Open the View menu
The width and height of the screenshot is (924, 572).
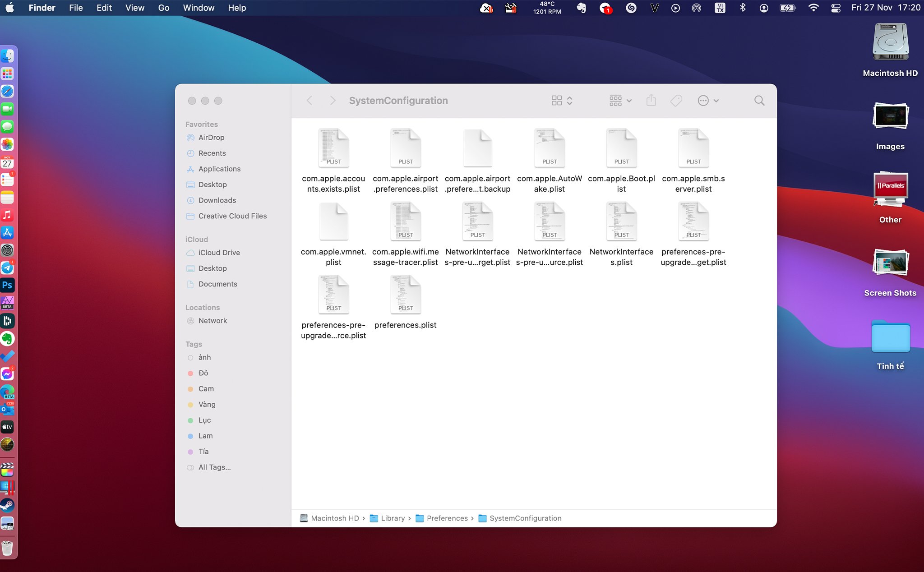[134, 8]
